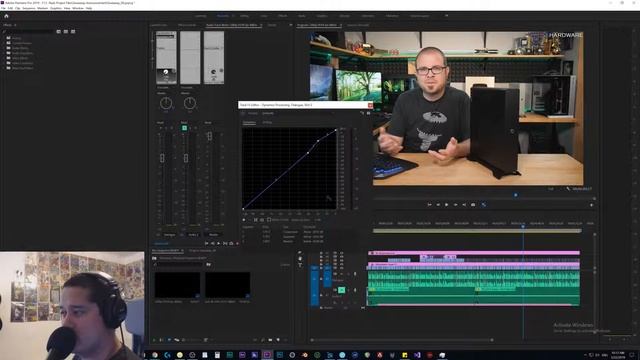The height and width of the screenshot is (360, 640).
Task: Go to the Premiere Home screen icon
Action: click(x=6, y=16)
